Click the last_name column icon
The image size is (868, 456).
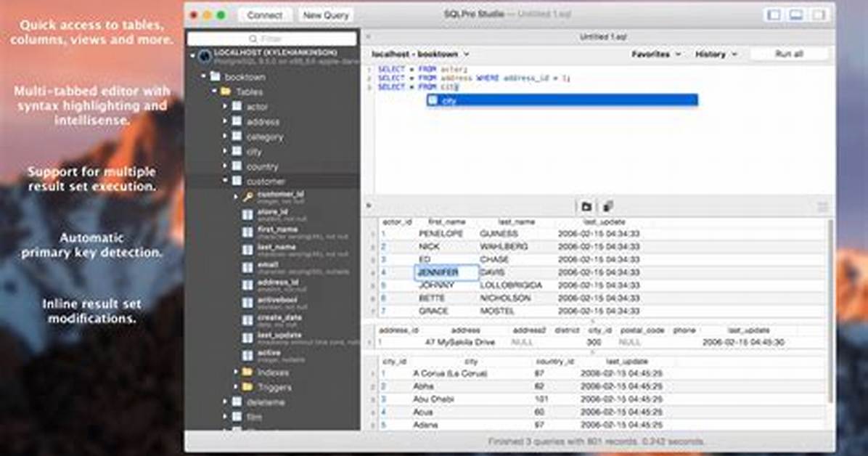(247, 250)
